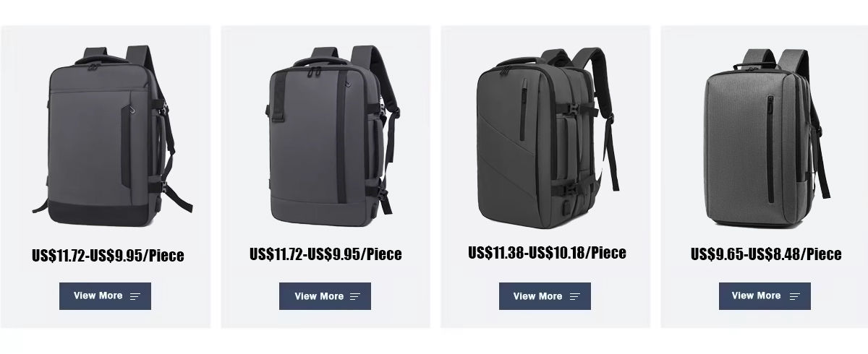Click the list icon in third View More button

click(x=575, y=296)
